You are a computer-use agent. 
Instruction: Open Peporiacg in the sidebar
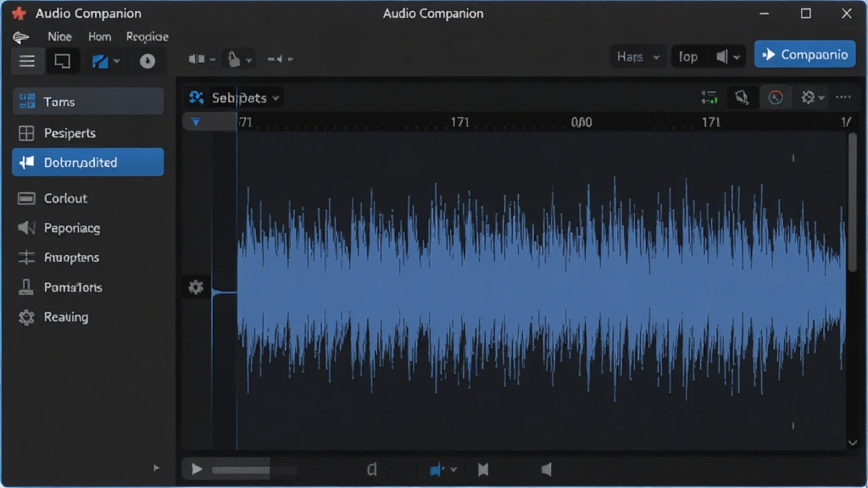[x=88, y=228]
